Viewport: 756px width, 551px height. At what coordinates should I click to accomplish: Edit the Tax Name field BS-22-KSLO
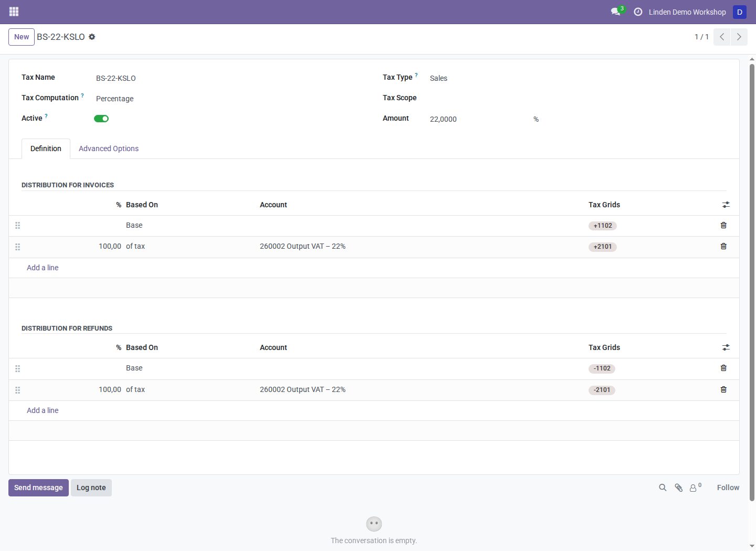(x=231, y=78)
